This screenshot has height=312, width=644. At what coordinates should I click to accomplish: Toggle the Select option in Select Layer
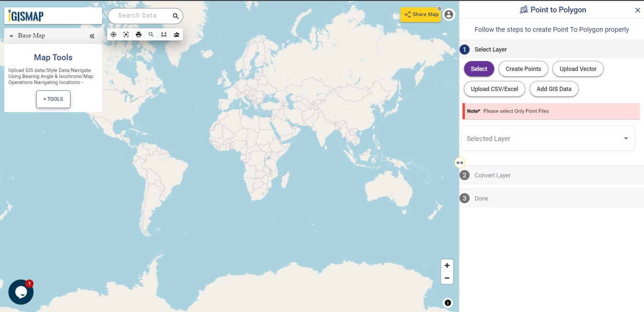click(x=479, y=69)
